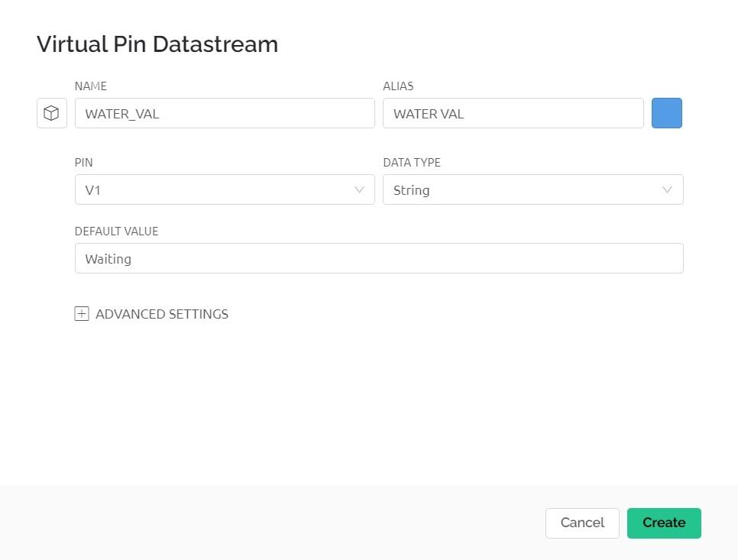Click the Default Value field containing Waiting
The height and width of the screenshot is (560, 738).
pos(378,258)
